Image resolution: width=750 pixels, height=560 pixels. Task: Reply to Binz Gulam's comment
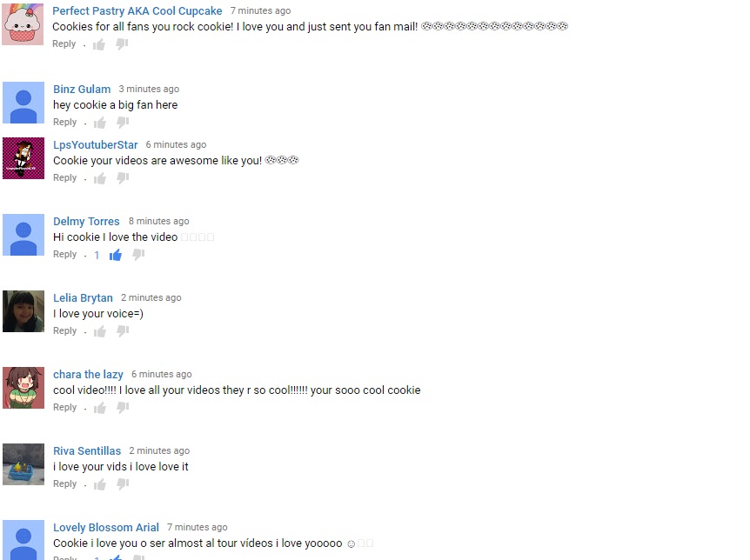[x=64, y=122]
